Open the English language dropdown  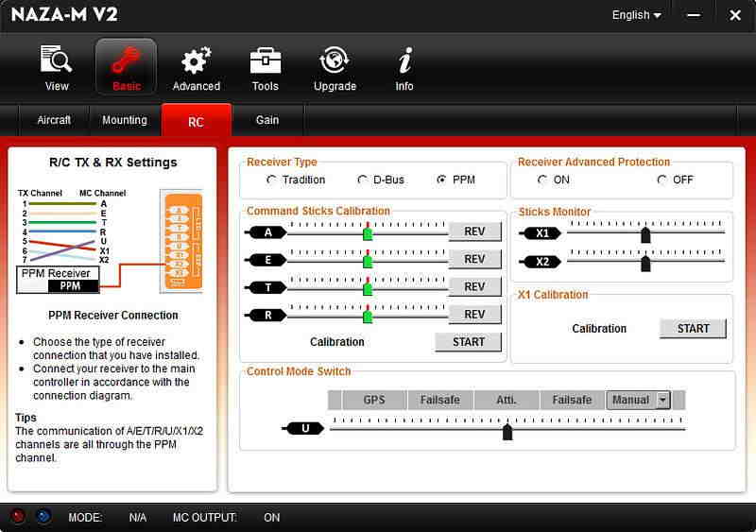[636, 15]
